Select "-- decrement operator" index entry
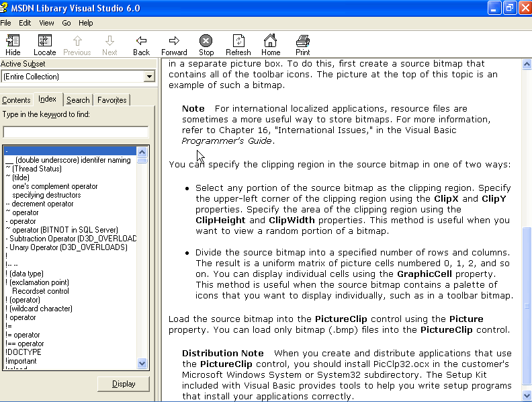 point(40,204)
